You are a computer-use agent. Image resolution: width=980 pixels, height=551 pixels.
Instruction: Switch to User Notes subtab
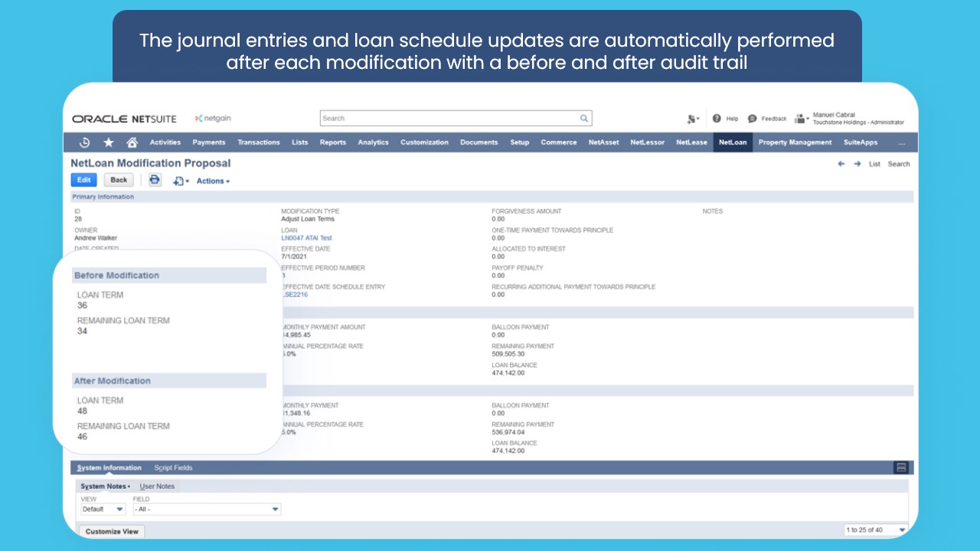(157, 487)
